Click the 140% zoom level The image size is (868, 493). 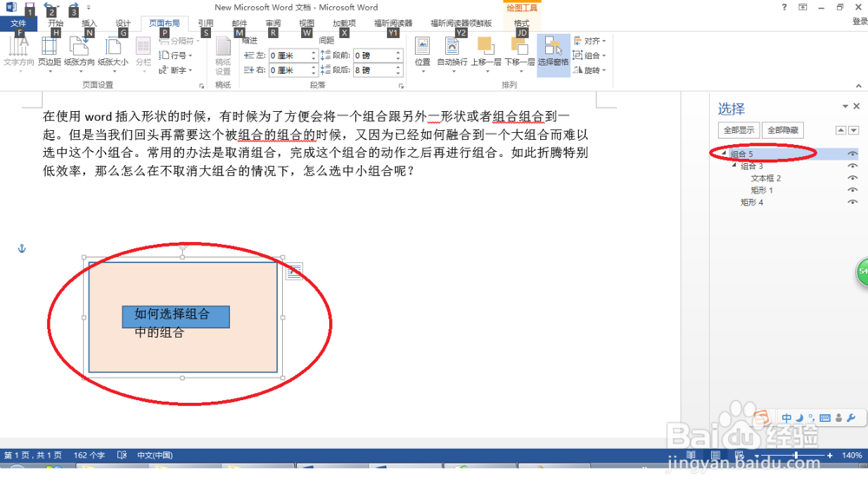pyautogui.click(x=852, y=455)
